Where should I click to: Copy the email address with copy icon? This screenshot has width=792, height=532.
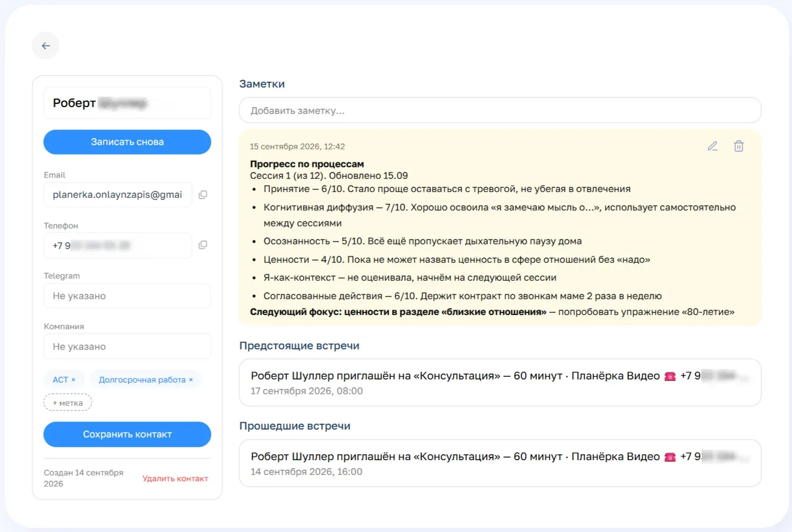pyautogui.click(x=203, y=195)
